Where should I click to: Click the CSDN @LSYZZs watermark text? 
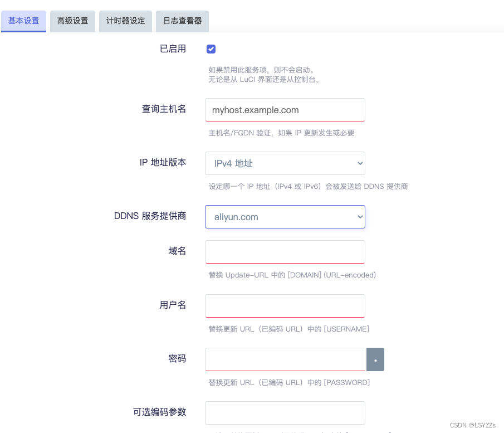(474, 425)
